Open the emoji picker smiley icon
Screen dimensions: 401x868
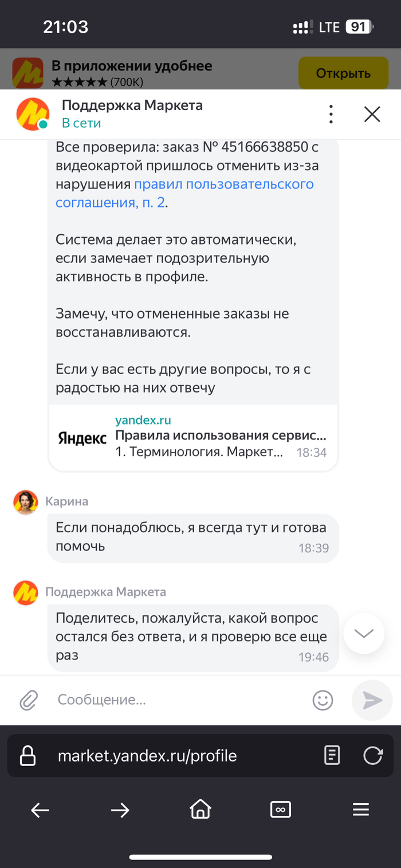point(323,700)
